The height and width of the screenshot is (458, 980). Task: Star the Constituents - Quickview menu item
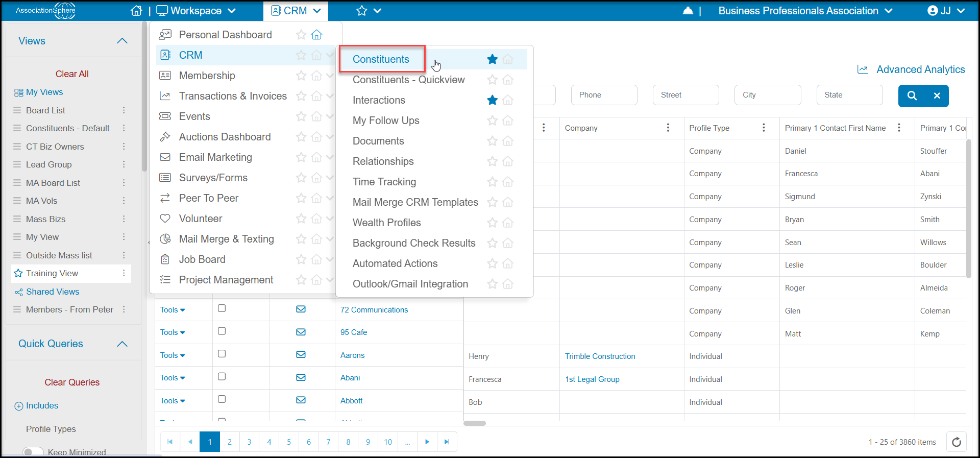click(x=493, y=80)
